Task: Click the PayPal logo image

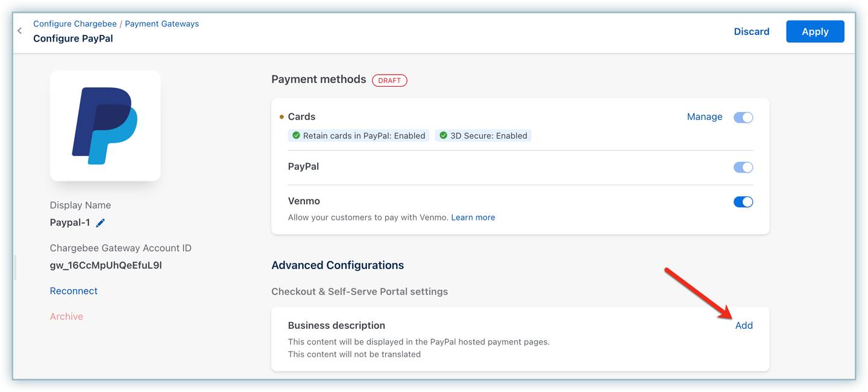Action: coord(105,126)
